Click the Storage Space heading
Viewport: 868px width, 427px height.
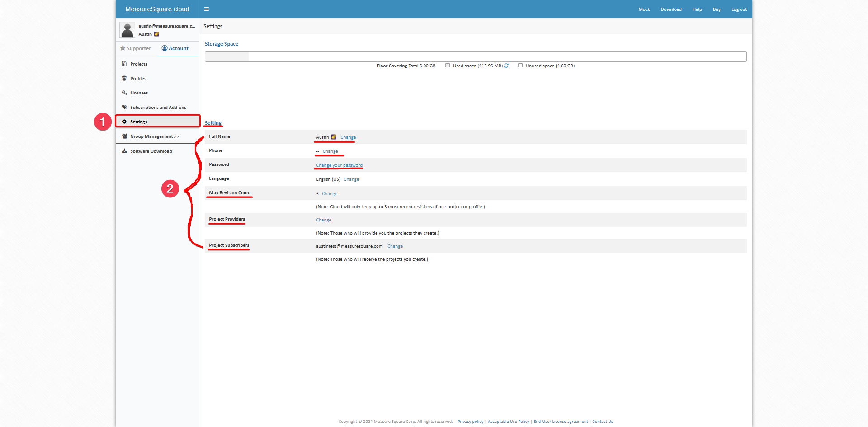[222, 44]
